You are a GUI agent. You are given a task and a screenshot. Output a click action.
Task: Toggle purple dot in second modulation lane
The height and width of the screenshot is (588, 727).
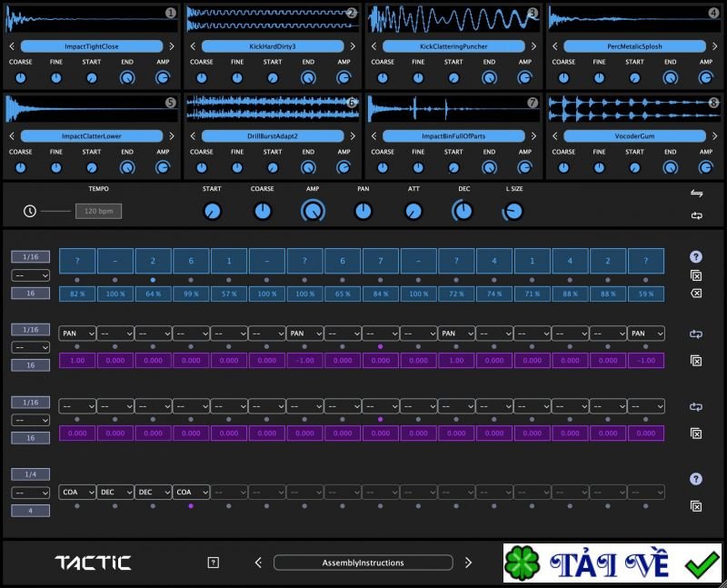point(380,419)
